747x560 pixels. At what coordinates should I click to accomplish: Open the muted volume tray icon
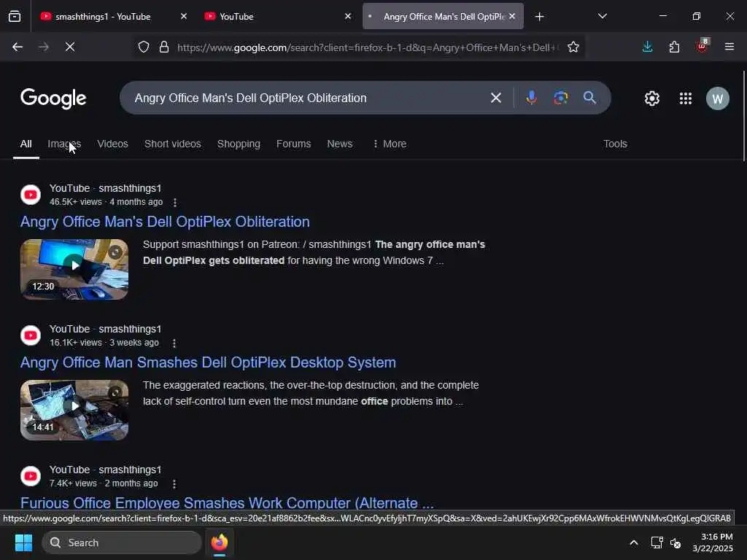click(x=676, y=542)
